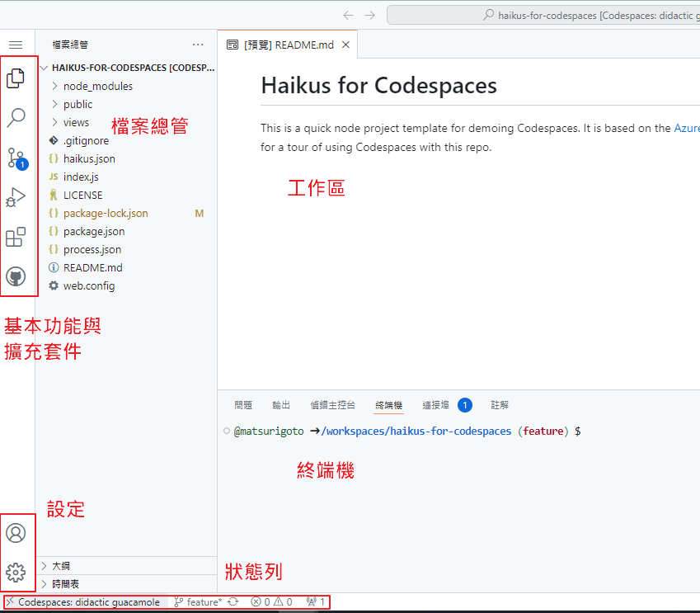Viewport: 700px width, 613px height.
Task: Click the command center search field
Action: click(543, 15)
